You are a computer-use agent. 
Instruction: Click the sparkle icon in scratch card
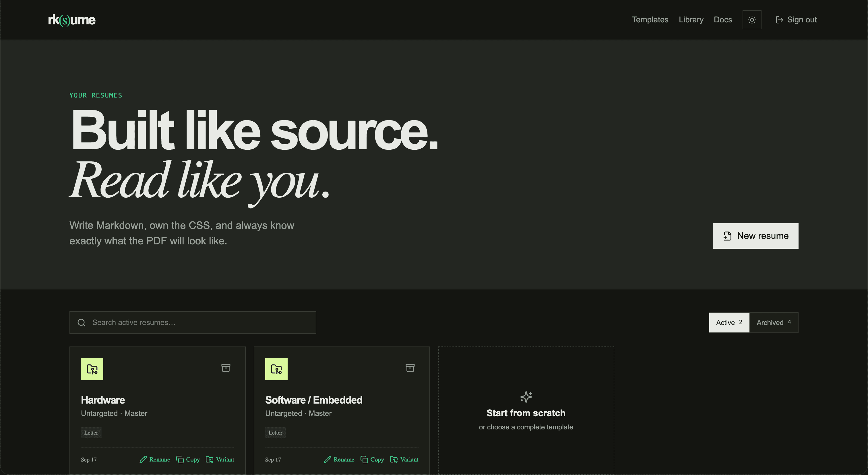[x=526, y=397]
